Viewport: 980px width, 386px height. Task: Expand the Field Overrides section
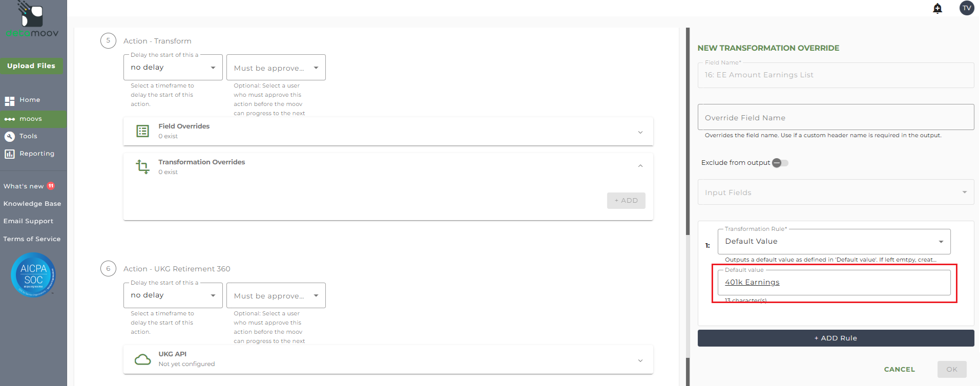pos(640,132)
